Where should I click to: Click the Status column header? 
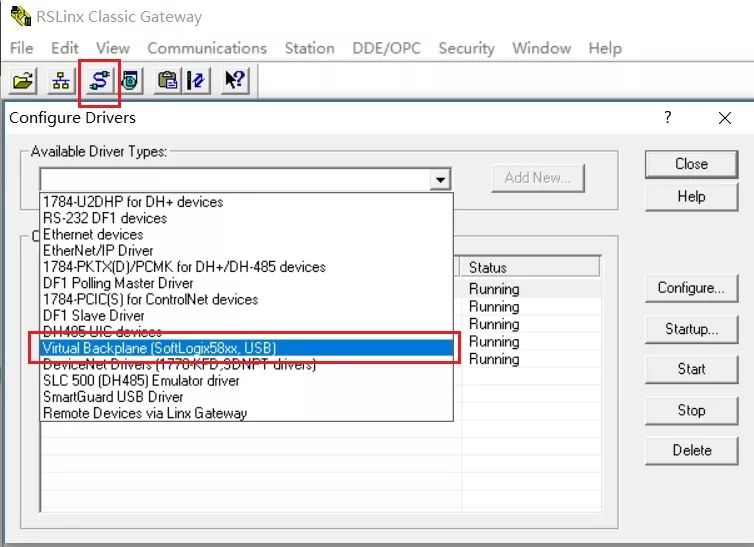coord(531,267)
